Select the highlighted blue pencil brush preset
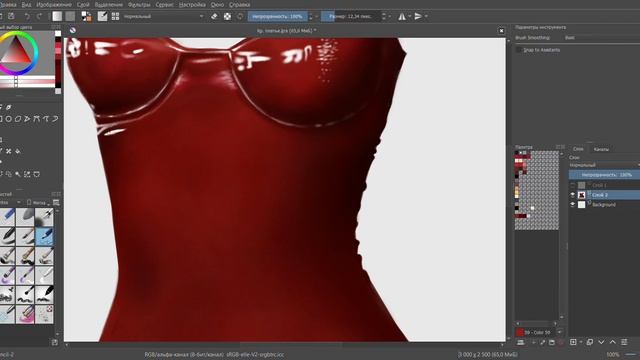The height and width of the screenshot is (360, 640). (44, 237)
